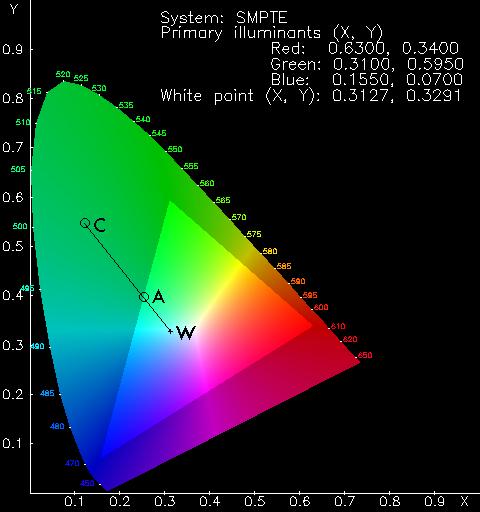Click the "Red:" illuminant label
The image size is (480, 512).
[x=288, y=49]
